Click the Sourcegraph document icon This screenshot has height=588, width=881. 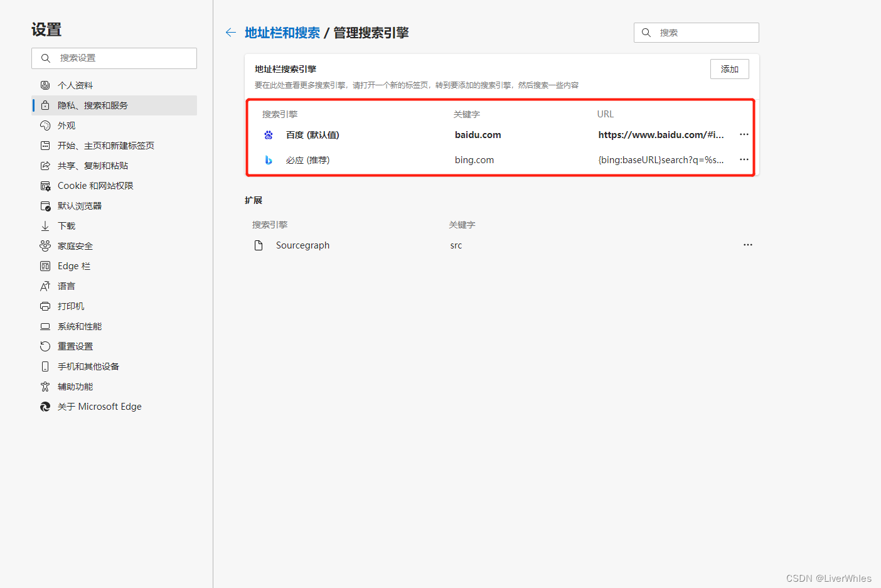(259, 245)
